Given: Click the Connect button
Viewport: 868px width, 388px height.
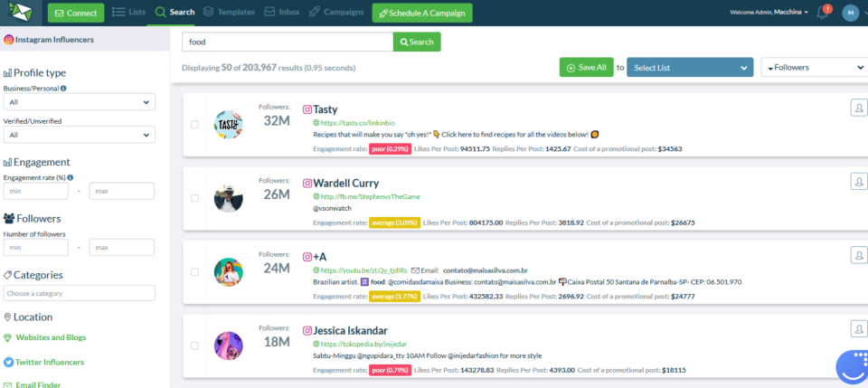Looking at the screenshot, I should (76, 13).
